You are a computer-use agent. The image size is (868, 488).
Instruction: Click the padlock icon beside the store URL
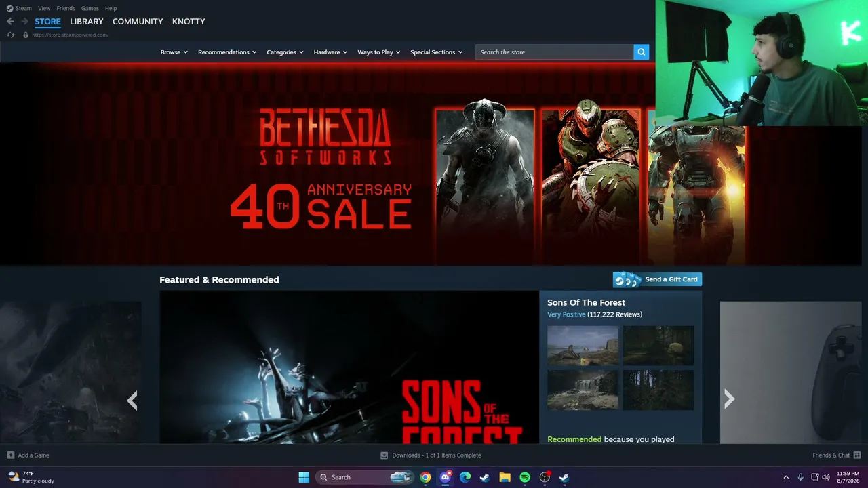click(x=26, y=35)
